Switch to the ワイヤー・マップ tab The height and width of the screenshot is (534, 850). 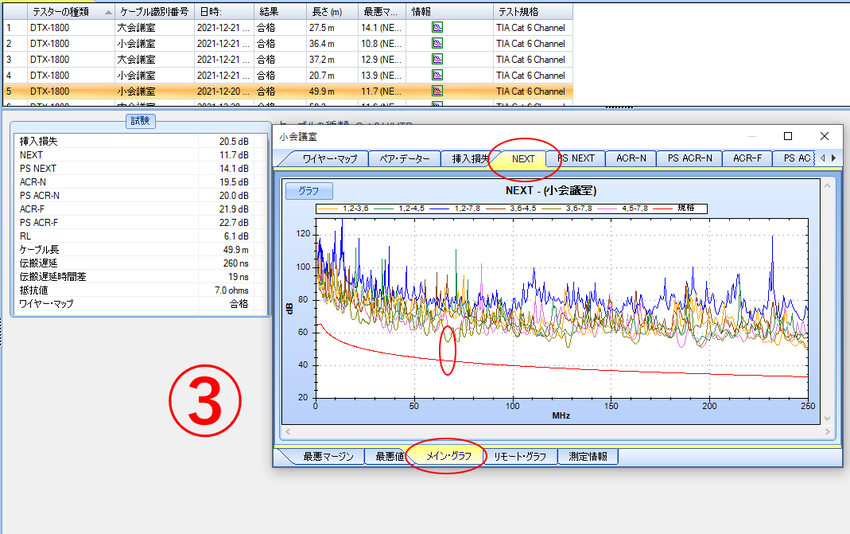329,159
